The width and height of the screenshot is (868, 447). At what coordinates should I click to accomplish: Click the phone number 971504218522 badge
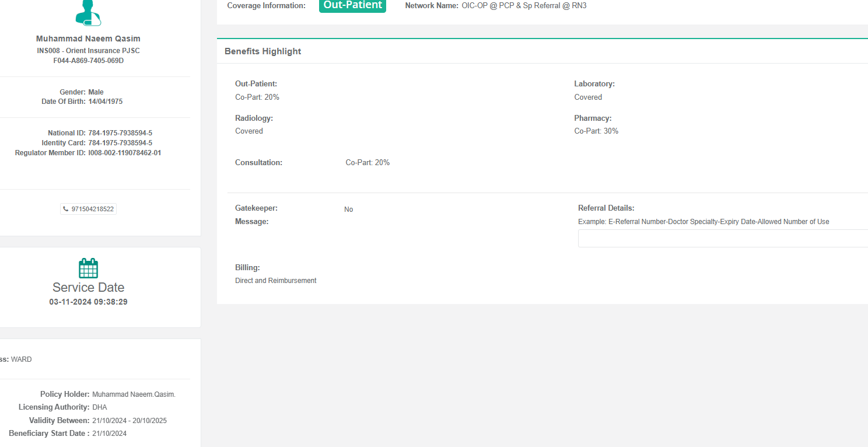click(88, 209)
